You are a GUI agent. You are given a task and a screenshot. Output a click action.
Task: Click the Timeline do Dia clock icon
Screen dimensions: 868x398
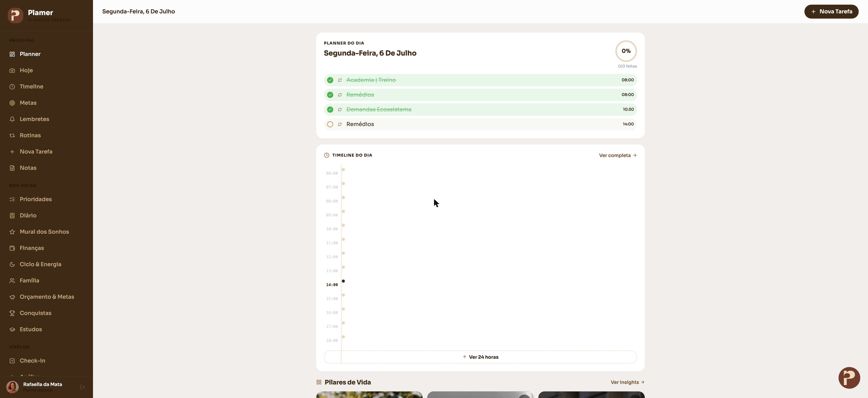(x=326, y=155)
